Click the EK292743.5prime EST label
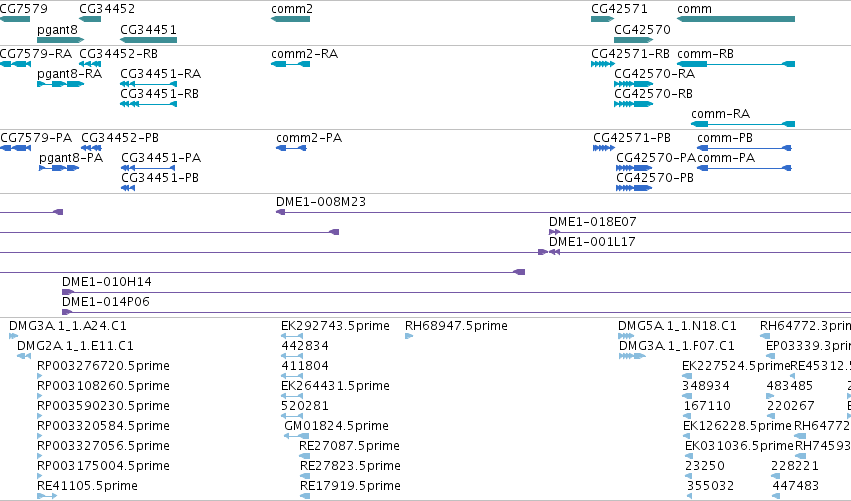 click(335, 326)
